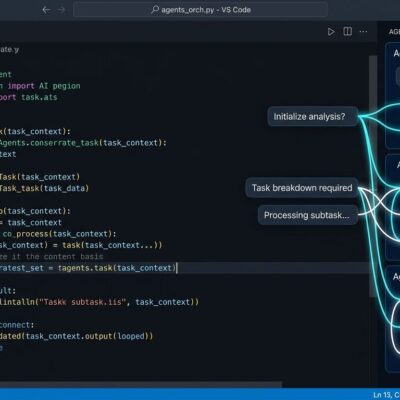Select the 'Processing subtask...' bubble
The height and width of the screenshot is (400, 400).
point(308,215)
